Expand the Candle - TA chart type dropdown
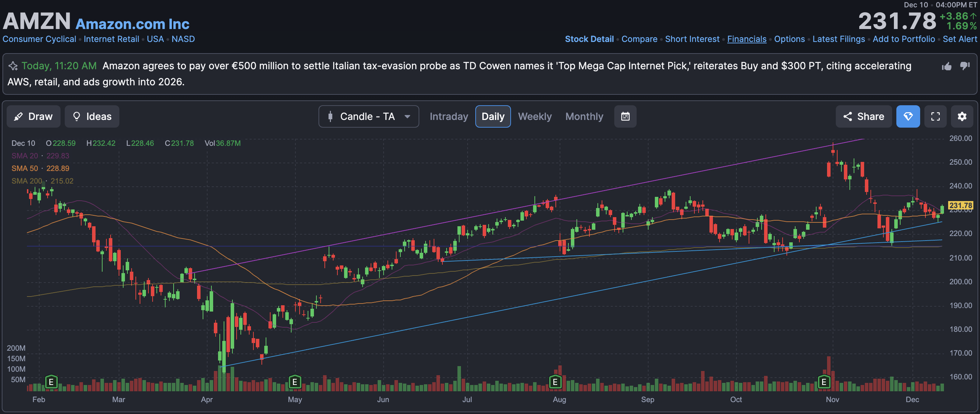The image size is (980, 414). 369,116
